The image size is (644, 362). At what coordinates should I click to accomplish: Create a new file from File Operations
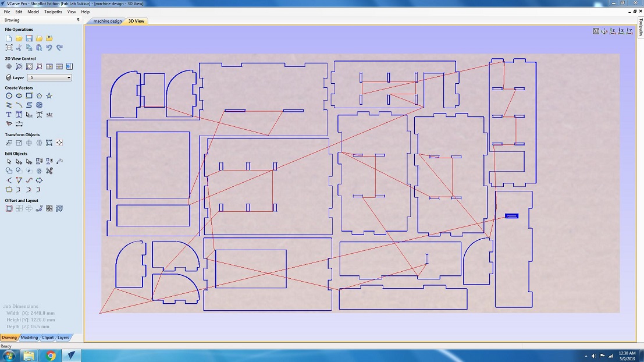(x=9, y=38)
